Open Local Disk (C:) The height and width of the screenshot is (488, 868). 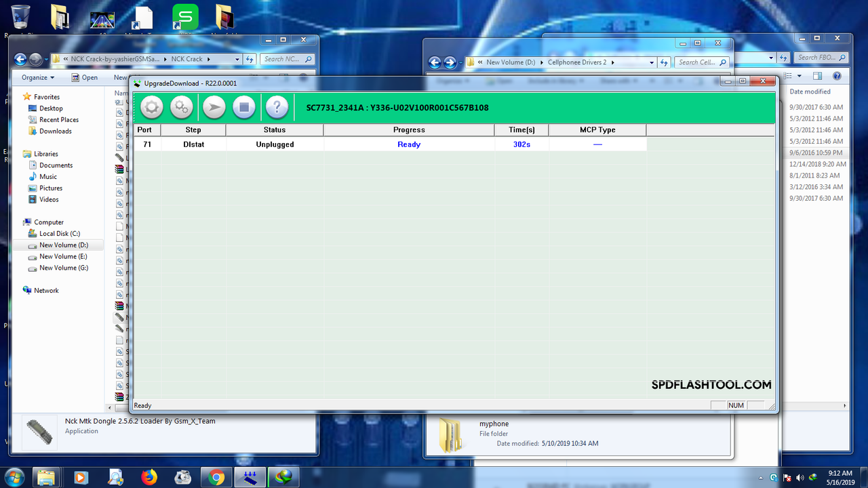(60, 234)
